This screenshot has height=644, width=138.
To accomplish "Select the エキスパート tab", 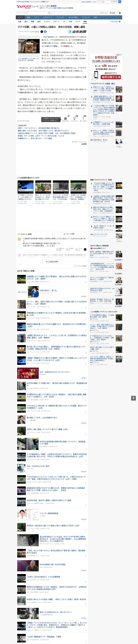I will click(48, 17).
